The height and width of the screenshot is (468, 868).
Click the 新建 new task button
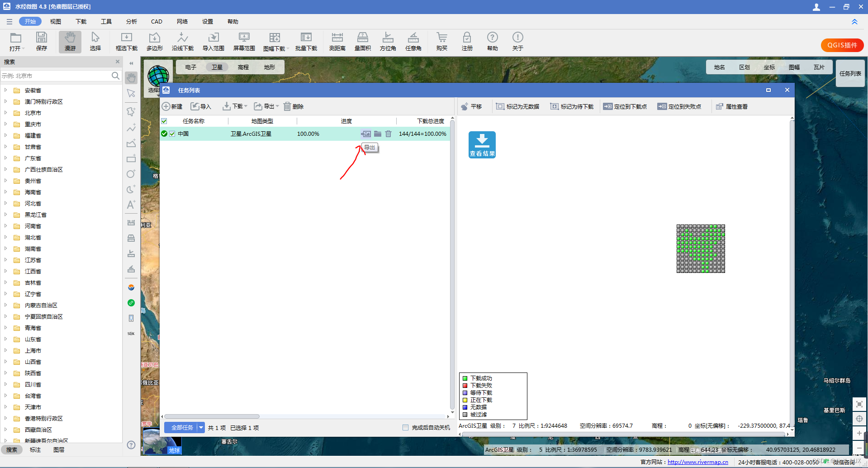pos(172,106)
